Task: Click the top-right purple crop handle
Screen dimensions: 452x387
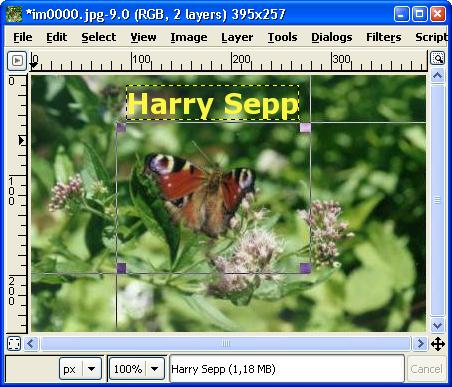Action: pyautogui.click(x=305, y=127)
